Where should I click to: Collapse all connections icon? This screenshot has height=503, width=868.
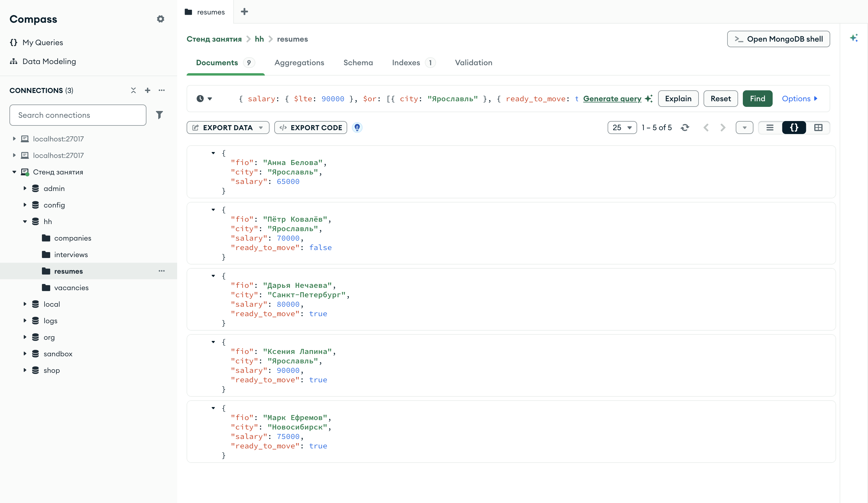pyautogui.click(x=133, y=90)
